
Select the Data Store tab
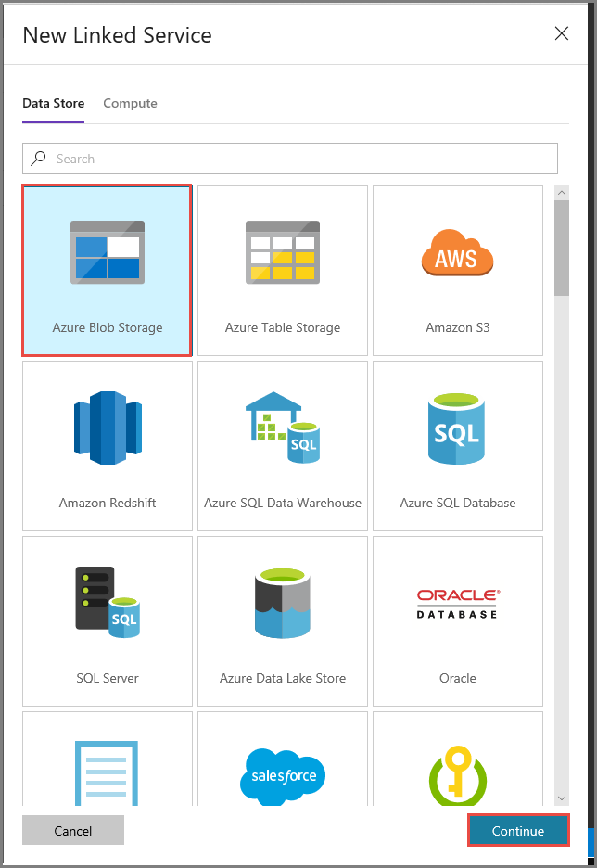[x=53, y=103]
